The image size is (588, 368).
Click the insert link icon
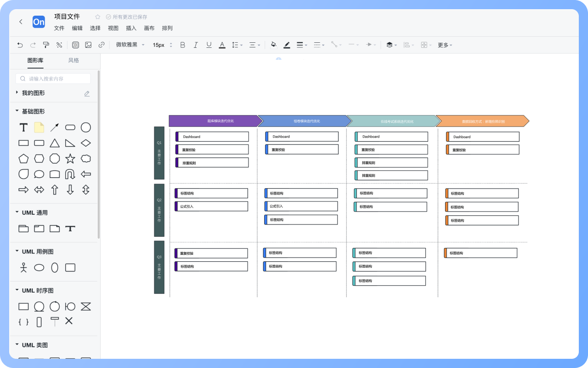(102, 45)
